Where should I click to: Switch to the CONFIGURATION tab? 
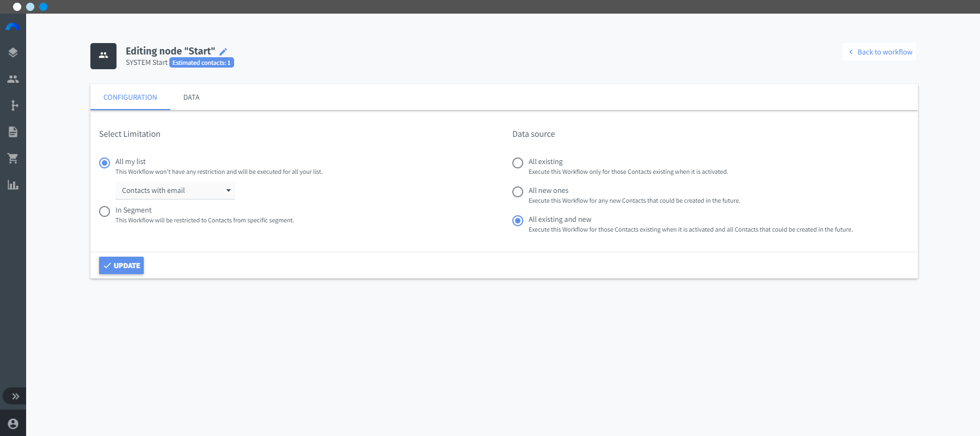coord(130,98)
